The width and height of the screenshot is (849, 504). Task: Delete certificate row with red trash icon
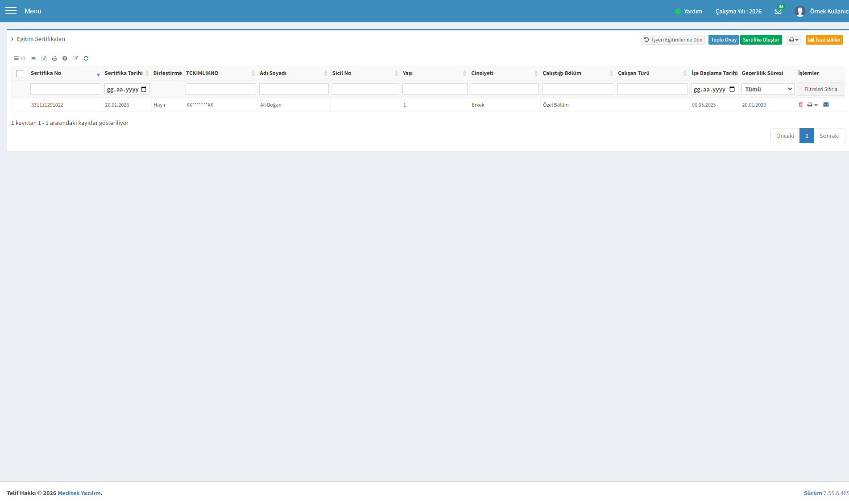800,104
